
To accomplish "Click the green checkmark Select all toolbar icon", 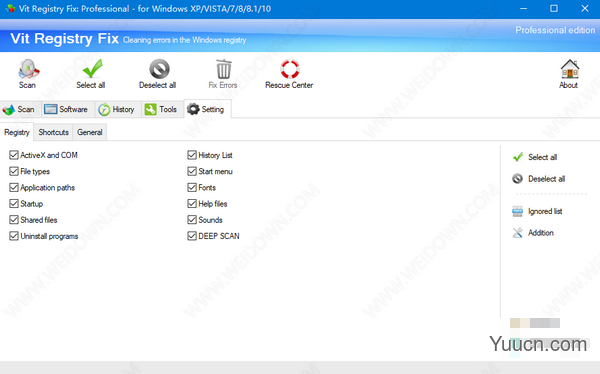I will [91, 74].
